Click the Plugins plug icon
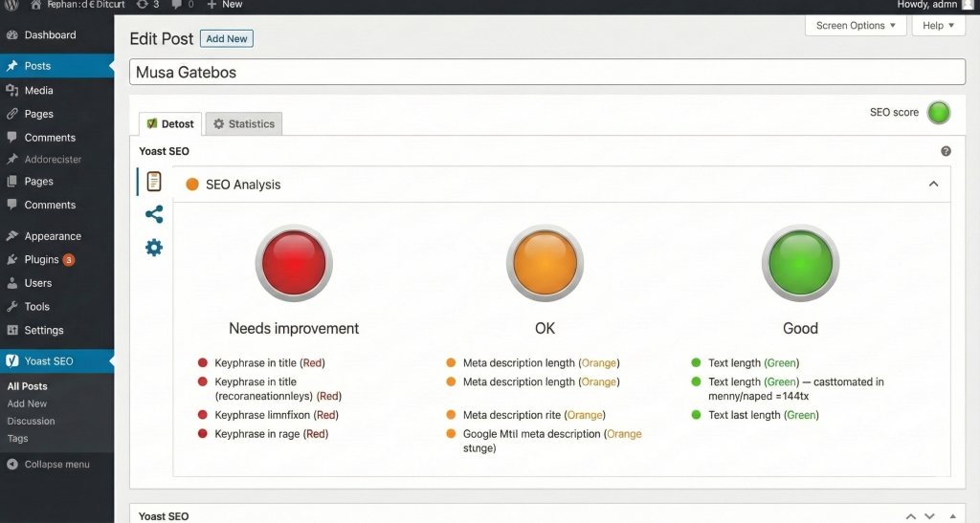 click(x=11, y=260)
